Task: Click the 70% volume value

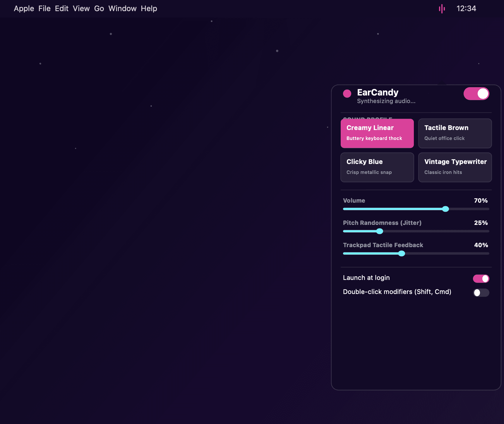Action: 481,201
